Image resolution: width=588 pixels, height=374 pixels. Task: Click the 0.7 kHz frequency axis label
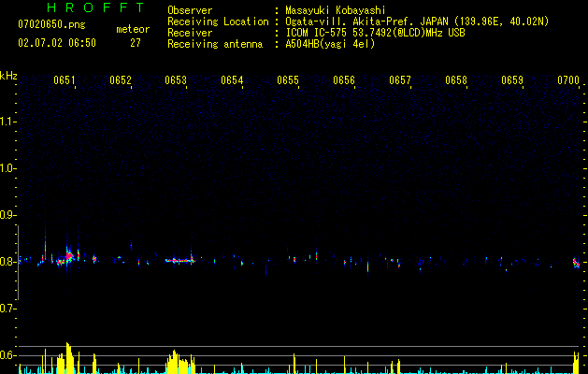point(7,309)
